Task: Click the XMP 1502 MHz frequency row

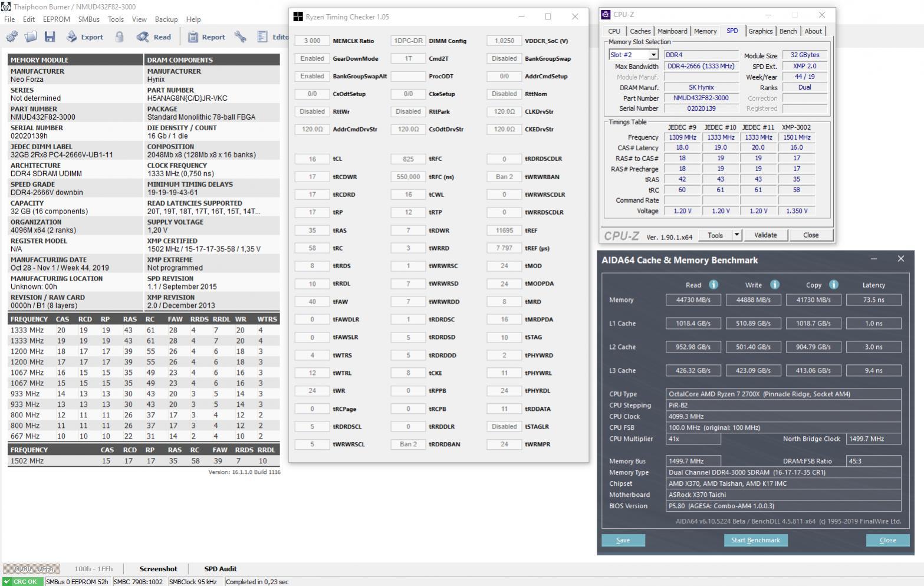Action: [x=144, y=461]
